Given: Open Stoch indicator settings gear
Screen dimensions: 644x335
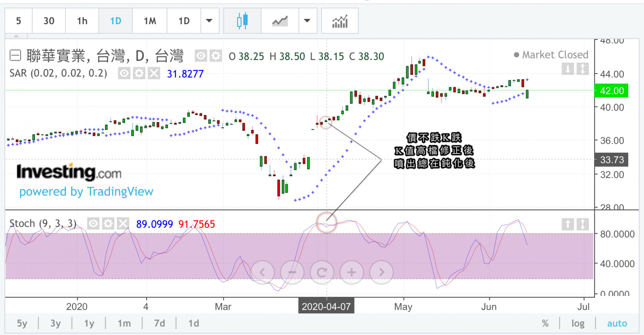Looking at the screenshot, I should pyautogui.click(x=108, y=224).
